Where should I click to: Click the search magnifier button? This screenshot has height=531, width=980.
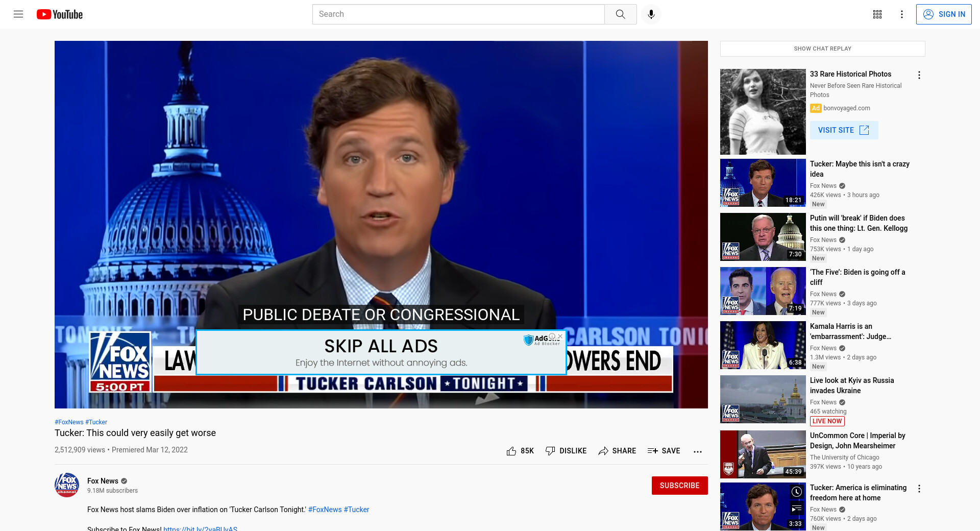[x=621, y=14]
